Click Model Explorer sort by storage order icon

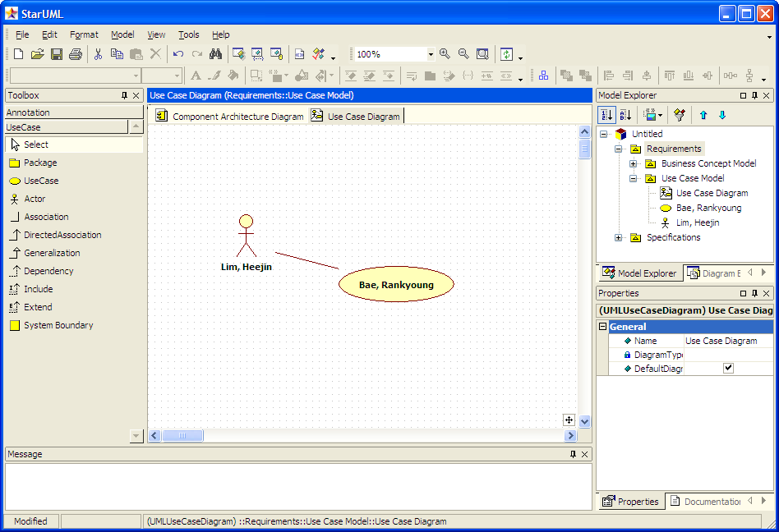(x=606, y=115)
